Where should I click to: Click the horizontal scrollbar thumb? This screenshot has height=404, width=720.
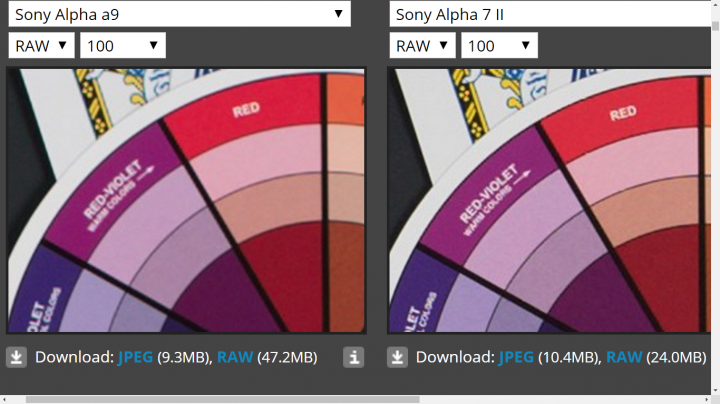click(x=220, y=398)
